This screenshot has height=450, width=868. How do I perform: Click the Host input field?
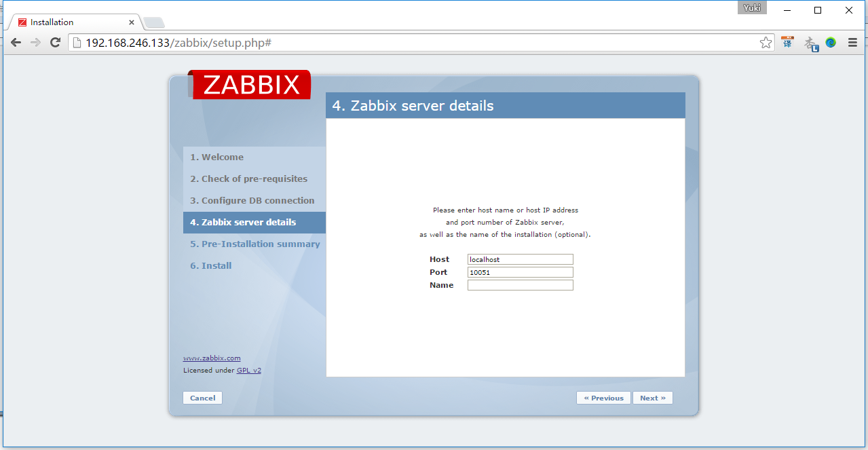(521, 259)
